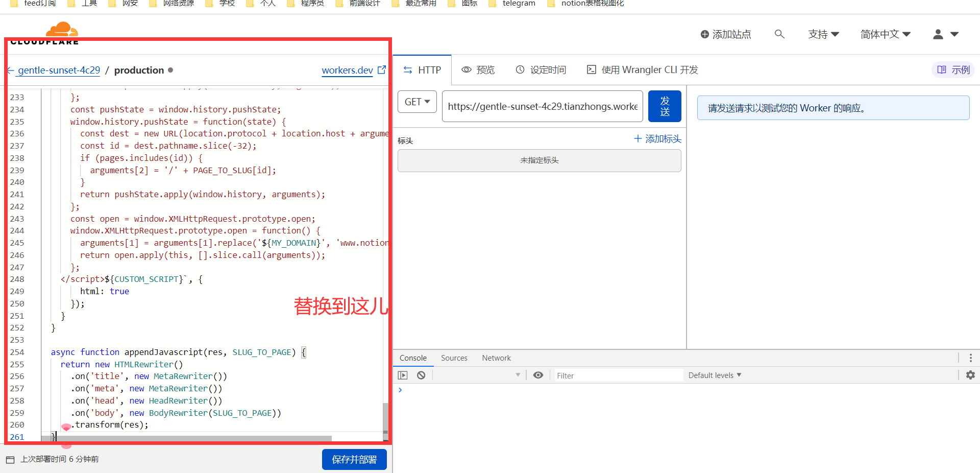This screenshot has height=473, width=980.
Task: Open the Network tab in DevTools
Action: (x=496, y=358)
